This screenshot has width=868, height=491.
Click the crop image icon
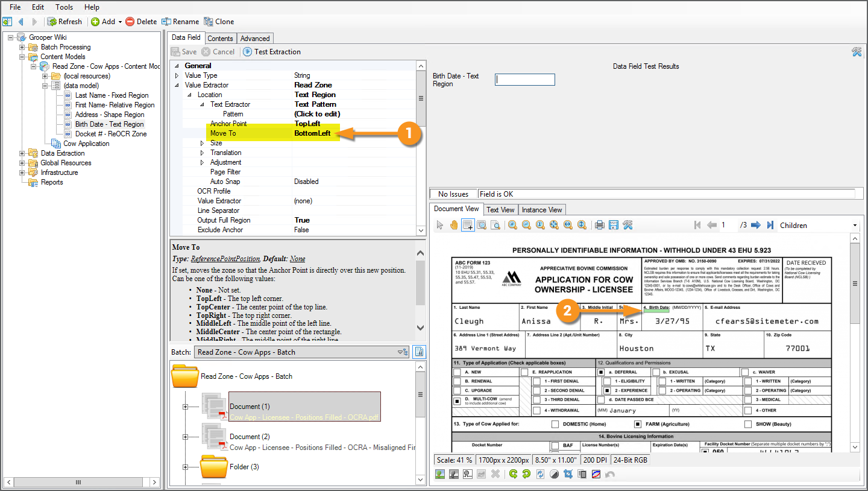coord(568,474)
